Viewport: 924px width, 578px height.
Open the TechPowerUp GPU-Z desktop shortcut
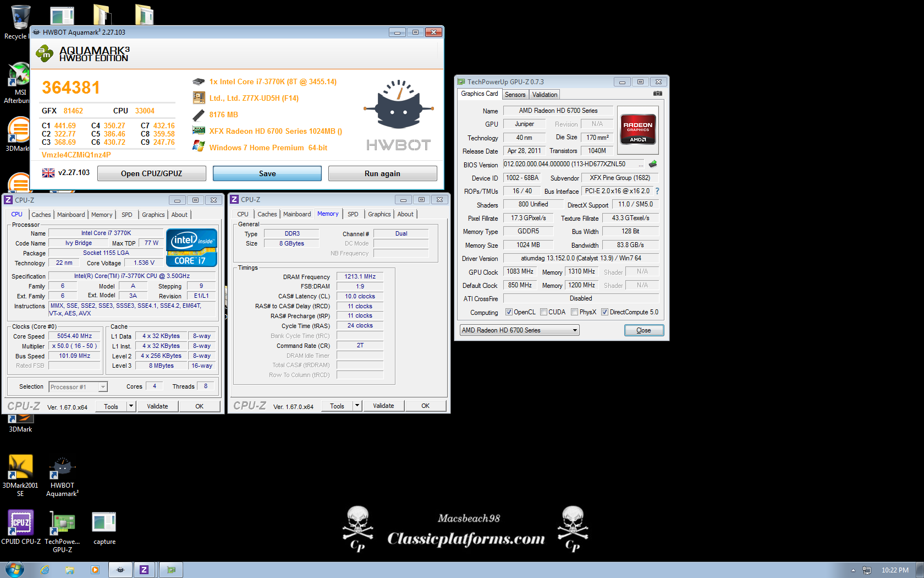coord(62,531)
